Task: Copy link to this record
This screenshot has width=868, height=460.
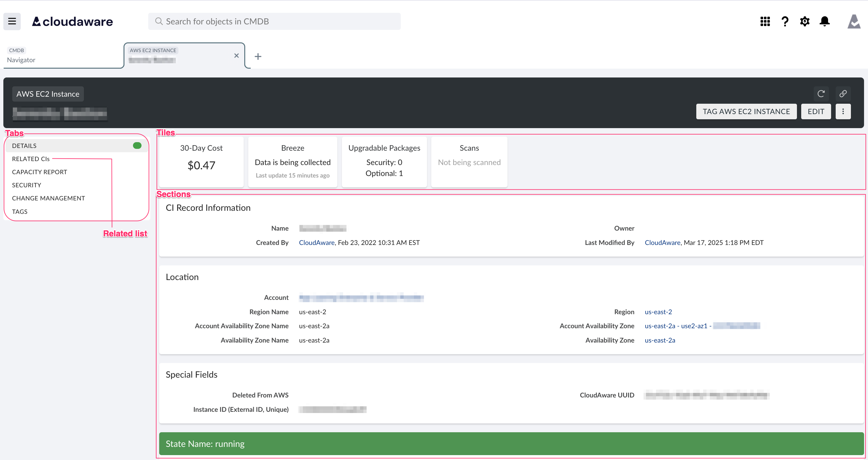Action: 843,94
